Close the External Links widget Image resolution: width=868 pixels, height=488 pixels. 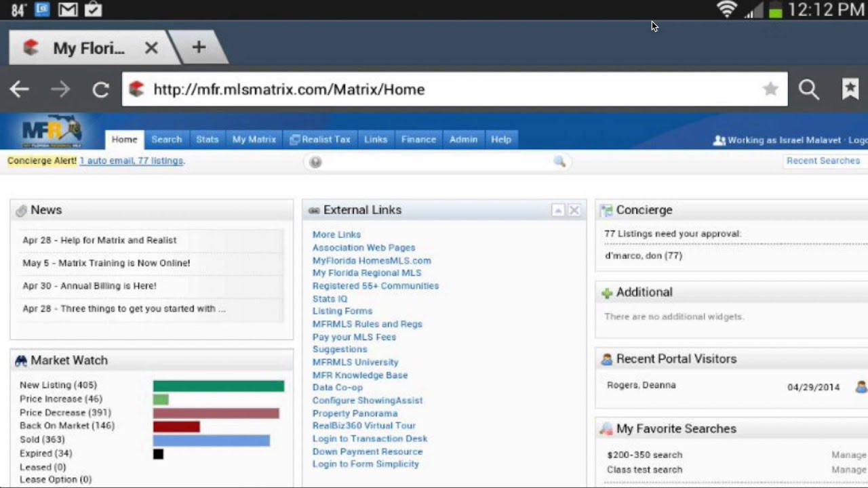click(x=574, y=210)
